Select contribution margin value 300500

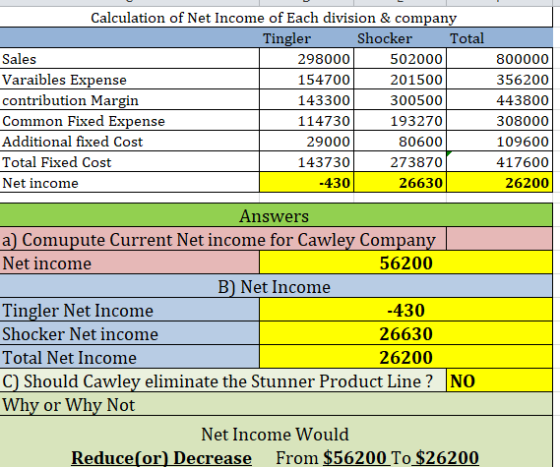400,100
